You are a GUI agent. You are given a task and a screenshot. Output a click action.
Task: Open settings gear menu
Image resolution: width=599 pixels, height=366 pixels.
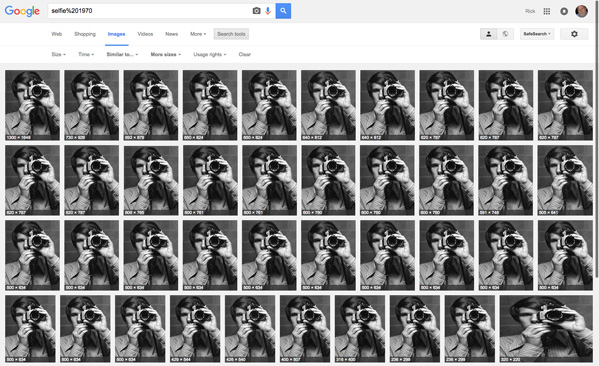(x=574, y=34)
